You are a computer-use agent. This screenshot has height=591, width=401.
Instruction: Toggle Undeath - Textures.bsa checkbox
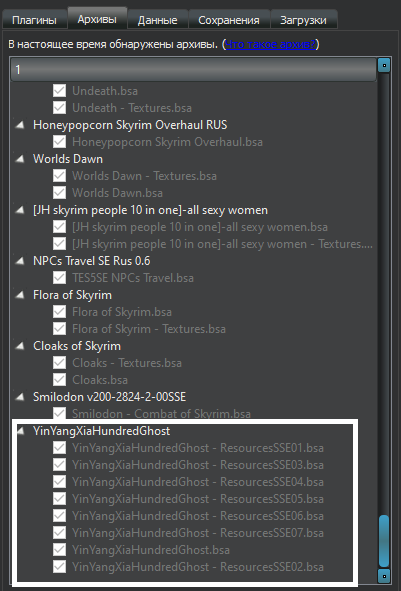tap(59, 108)
